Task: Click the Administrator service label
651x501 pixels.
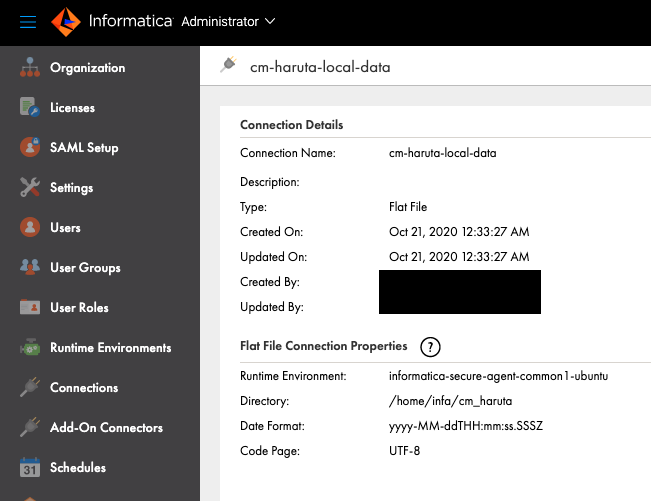Action: [220, 22]
